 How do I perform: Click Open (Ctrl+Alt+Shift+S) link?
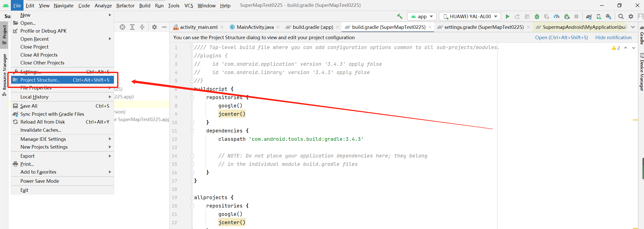(x=561, y=37)
